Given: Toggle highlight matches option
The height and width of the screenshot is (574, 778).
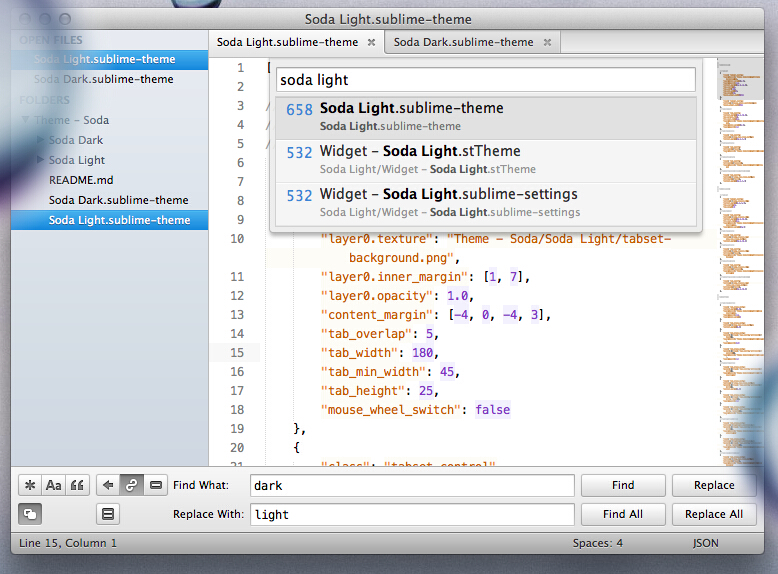Looking at the screenshot, I should coord(108,514).
